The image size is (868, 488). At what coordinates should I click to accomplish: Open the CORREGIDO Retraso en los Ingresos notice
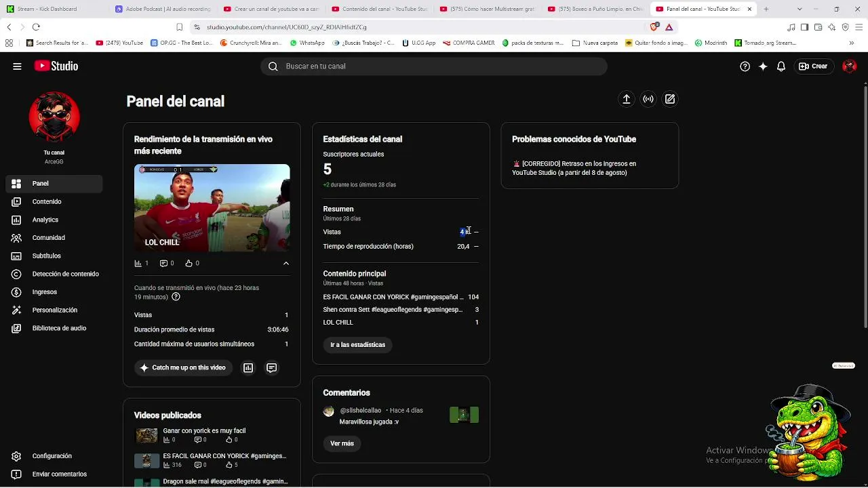tap(575, 168)
